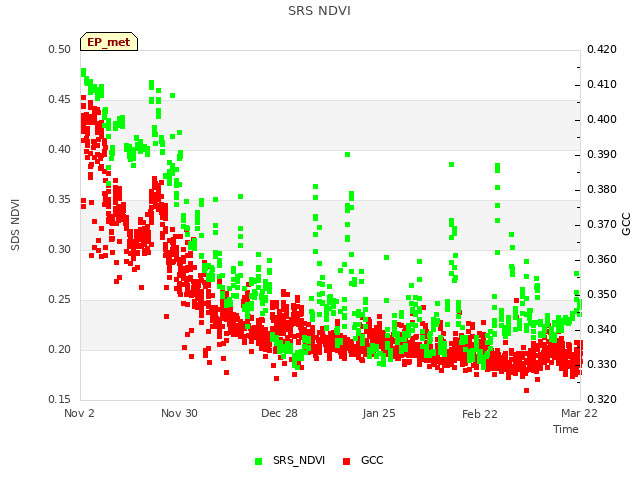The height and width of the screenshot is (480, 640).
Task: Click the EP_met label tag
Action: tap(109, 42)
